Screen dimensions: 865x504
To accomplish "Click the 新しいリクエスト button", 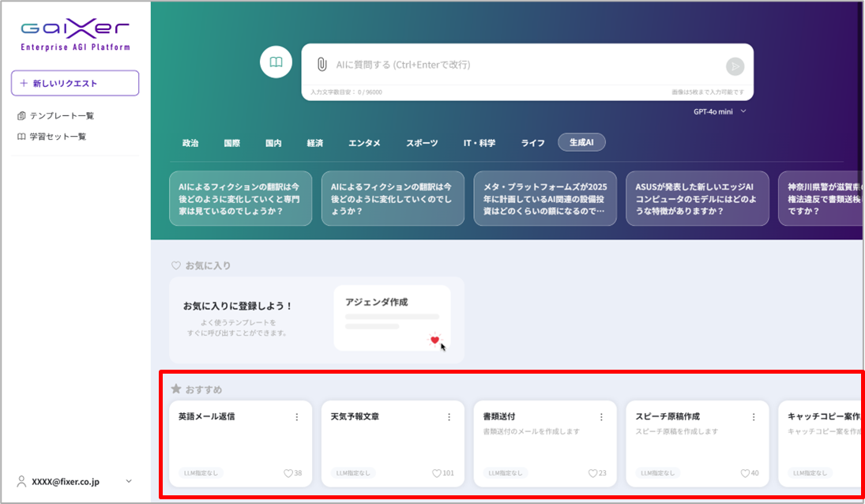I will (75, 83).
